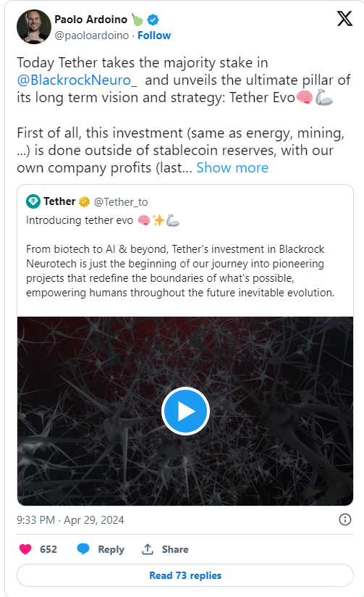Open the X logo in the corner
The image size is (364, 597).
344,18
